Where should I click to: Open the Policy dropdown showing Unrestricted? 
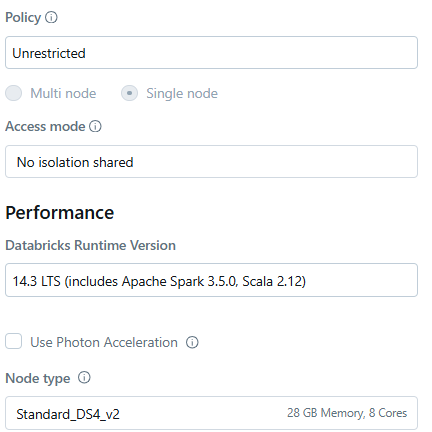click(x=211, y=53)
